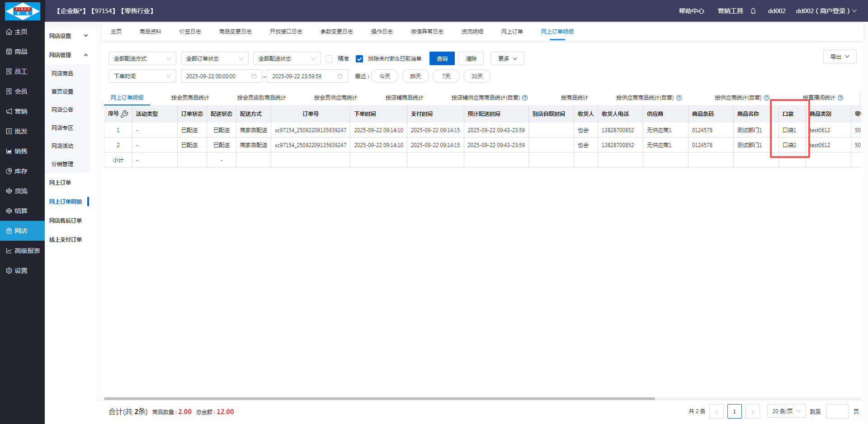
Task: Enable the 精准 checkbox
Action: coord(329,59)
